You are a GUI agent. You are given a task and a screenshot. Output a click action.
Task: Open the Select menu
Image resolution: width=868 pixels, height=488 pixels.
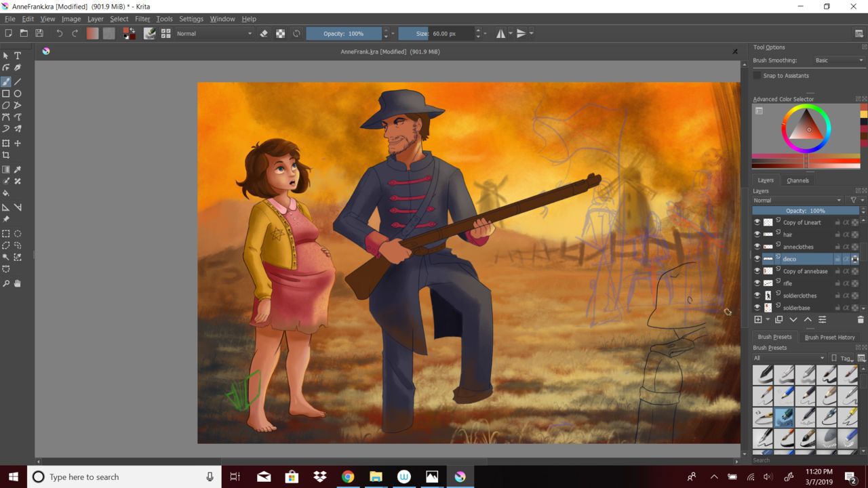coord(119,19)
